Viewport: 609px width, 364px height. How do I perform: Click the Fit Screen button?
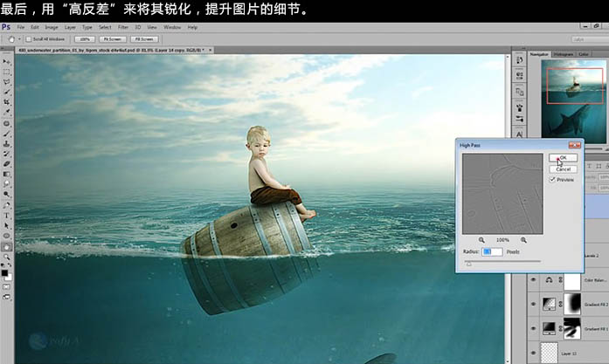[x=112, y=39]
